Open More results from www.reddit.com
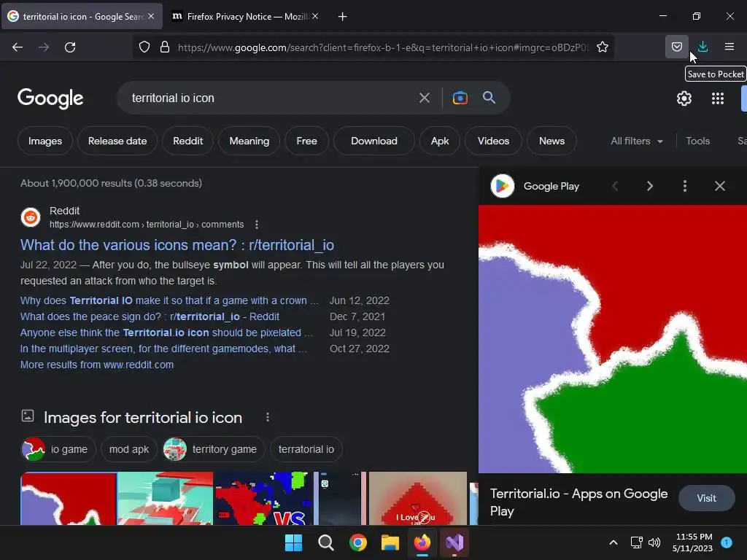747x560 pixels. point(97,365)
